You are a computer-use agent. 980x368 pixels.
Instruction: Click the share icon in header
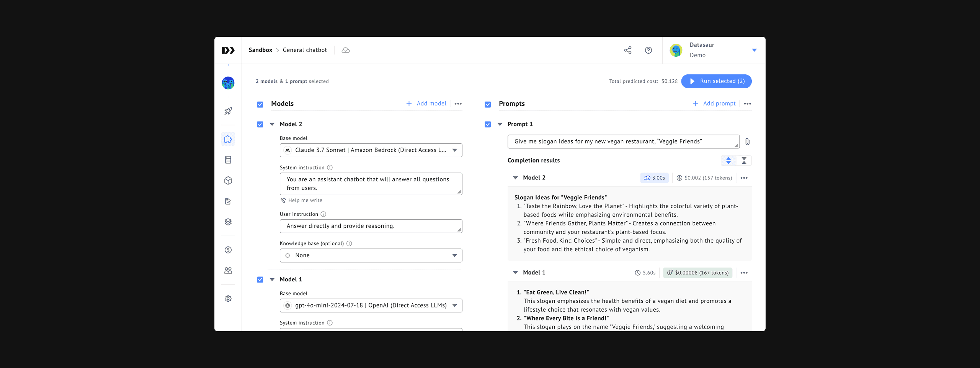[x=628, y=50]
